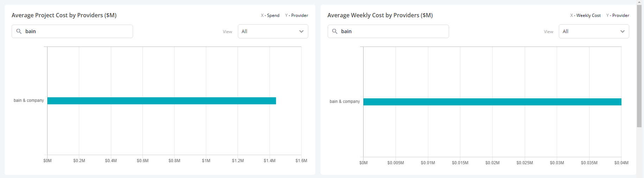Viewport: 644px width, 178px height.
Task: Click 'X - Spend' axis legend
Action: 270,16
